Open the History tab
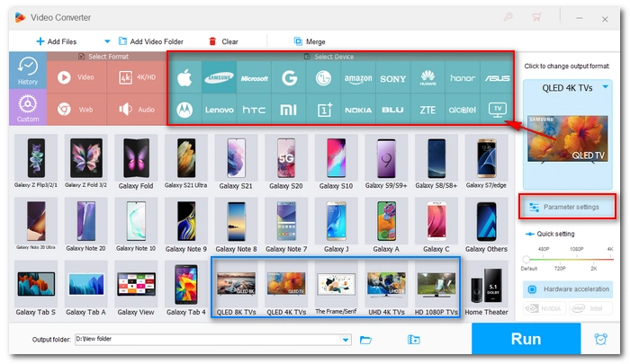 tap(28, 71)
